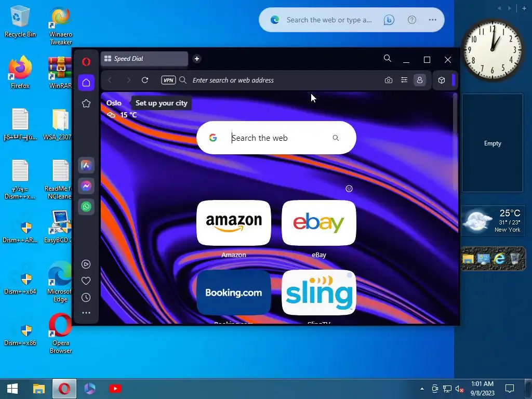Open the notification center icon
Viewport: 532px width, 399px height.
coord(510,389)
